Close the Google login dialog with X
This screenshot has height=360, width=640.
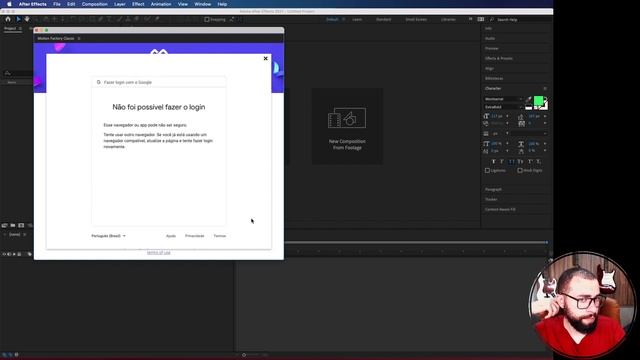266,58
